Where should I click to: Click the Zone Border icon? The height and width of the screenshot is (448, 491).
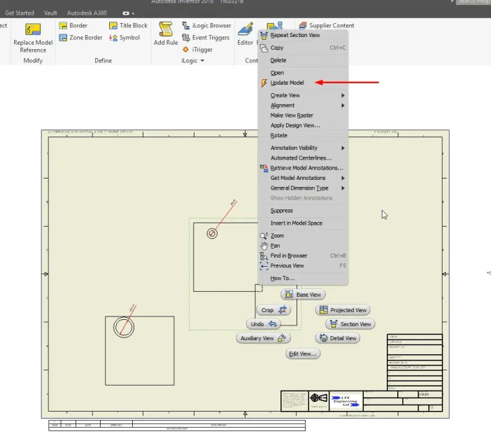pos(63,38)
